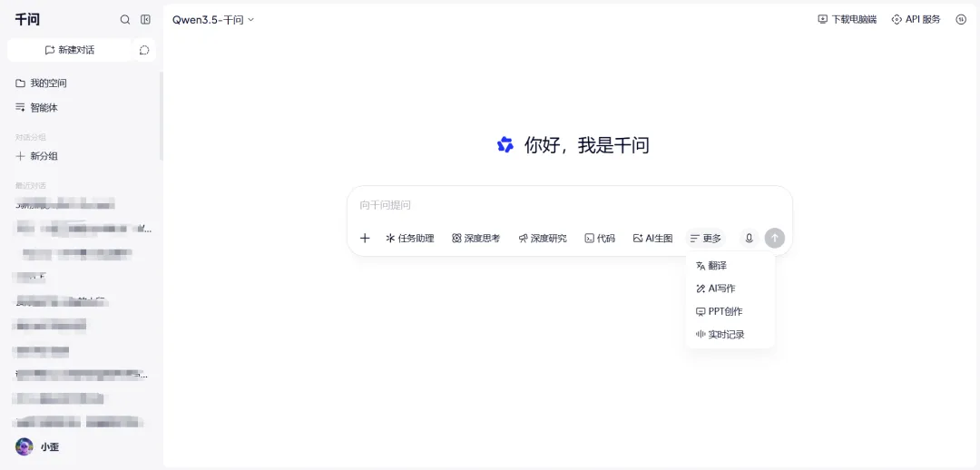The width and height of the screenshot is (980, 470).
Task: Collapse the sidebar with the panel icon
Action: click(145, 19)
